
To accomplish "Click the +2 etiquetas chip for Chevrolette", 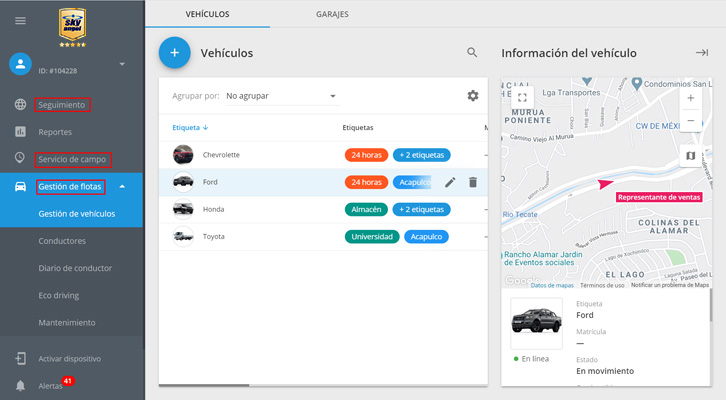I will tap(422, 155).
